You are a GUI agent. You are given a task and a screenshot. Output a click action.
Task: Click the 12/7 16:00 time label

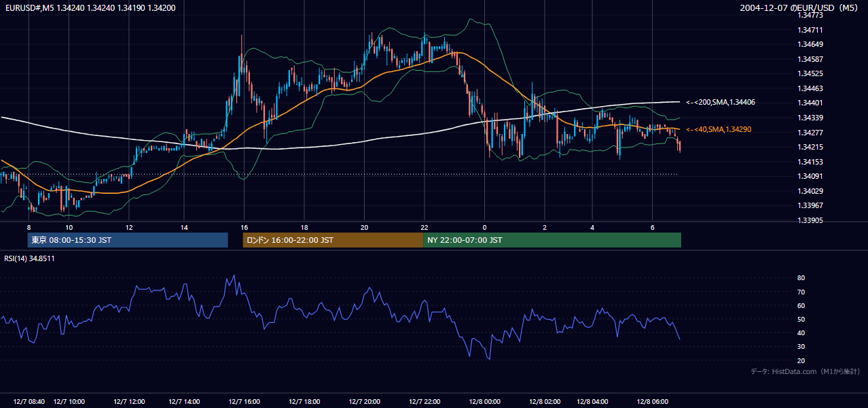245,402
